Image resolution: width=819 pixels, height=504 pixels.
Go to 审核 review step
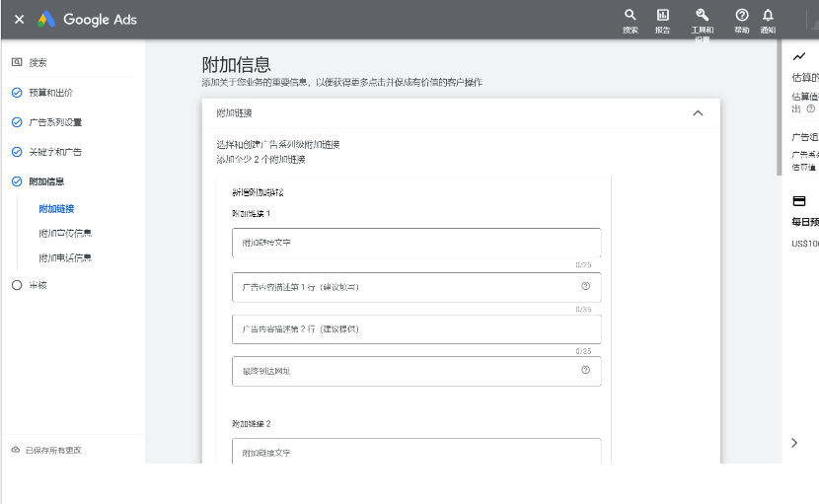pos(37,285)
